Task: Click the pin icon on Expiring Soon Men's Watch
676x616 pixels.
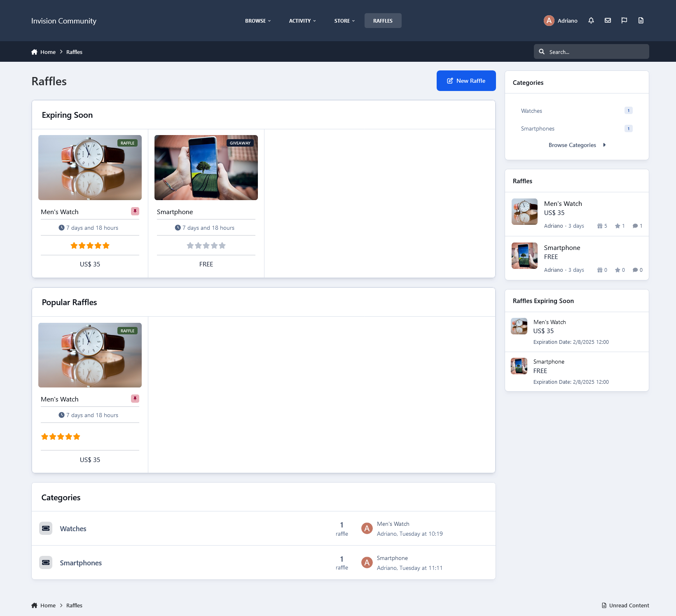Action: [135, 211]
